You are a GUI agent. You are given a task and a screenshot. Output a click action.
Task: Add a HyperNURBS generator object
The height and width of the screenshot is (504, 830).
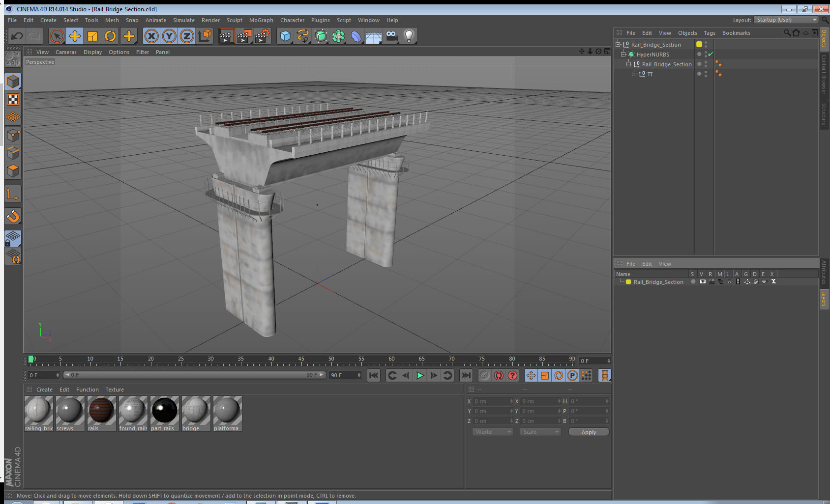coord(321,36)
